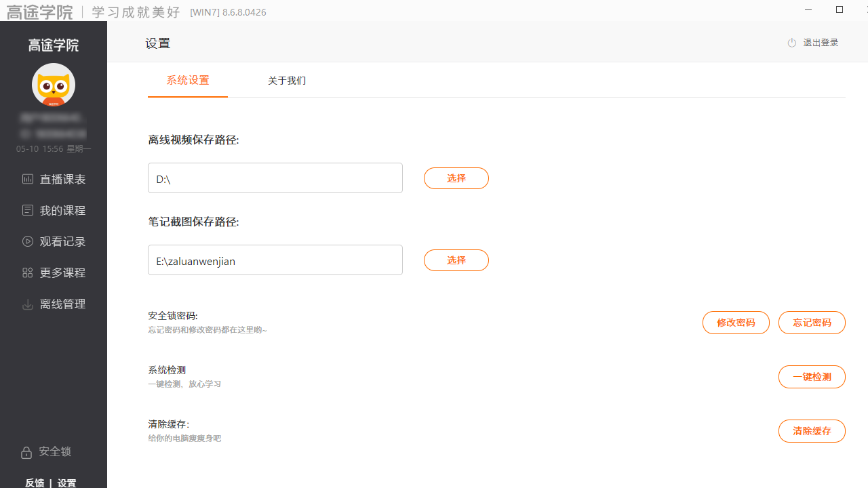Open 设置 from the bottom bar
Image resolution: width=868 pixels, height=488 pixels.
click(x=66, y=483)
